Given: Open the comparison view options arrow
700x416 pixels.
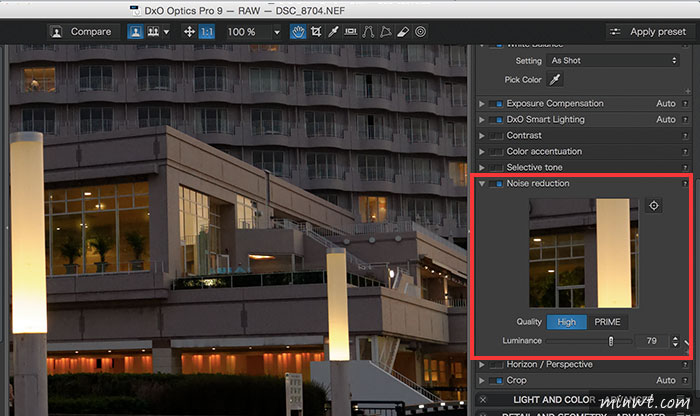Looking at the screenshot, I should point(167,32).
